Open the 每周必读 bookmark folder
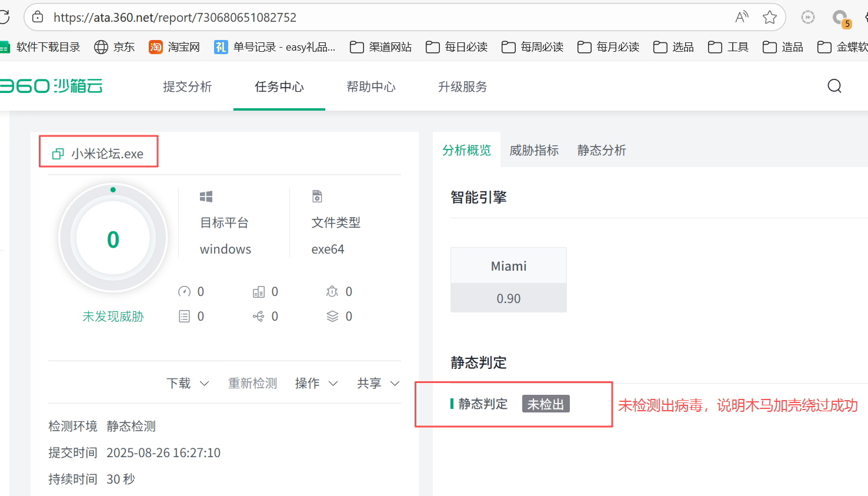868x496 pixels. pyautogui.click(x=532, y=47)
